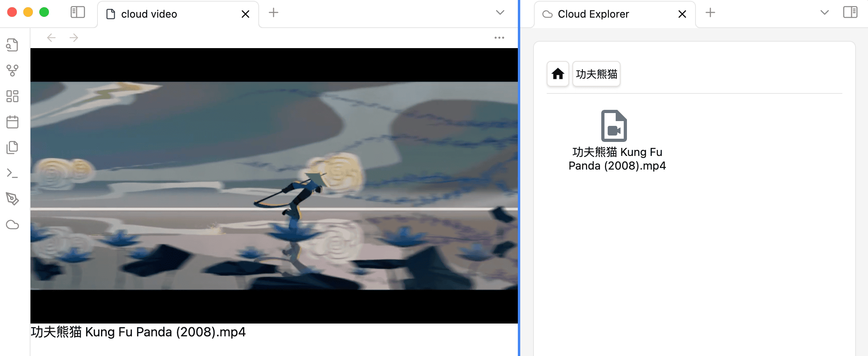The height and width of the screenshot is (356, 868).
Task: Click the Kung Fu Panda video player
Action: [x=274, y=186]
